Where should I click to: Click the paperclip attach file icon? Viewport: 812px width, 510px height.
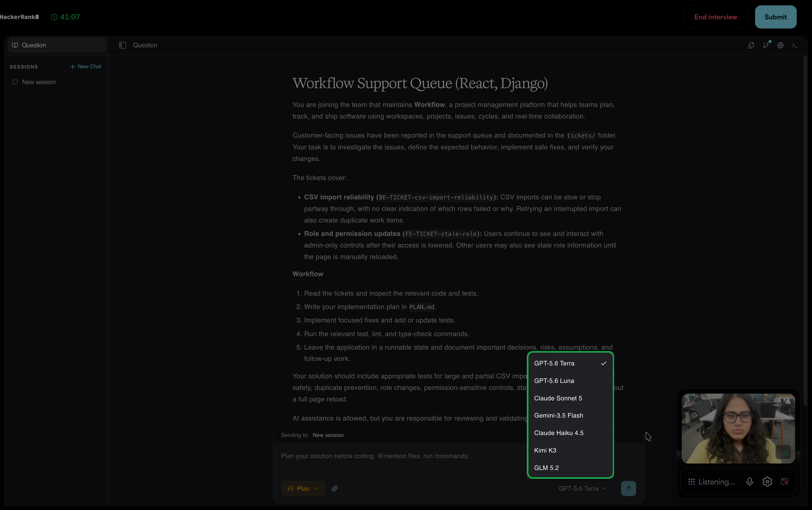click(335, 489)
